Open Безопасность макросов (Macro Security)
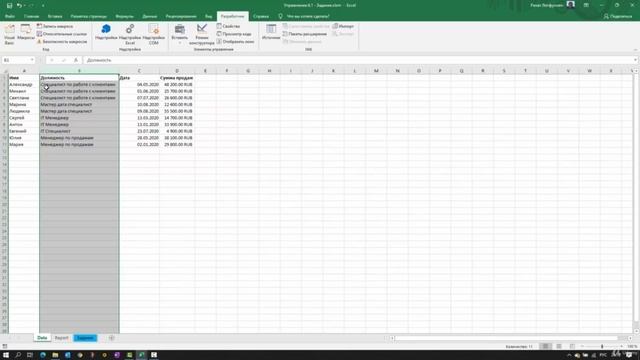Image resolution: width=640 pixels, height=360 pixels. pos(62,42)
